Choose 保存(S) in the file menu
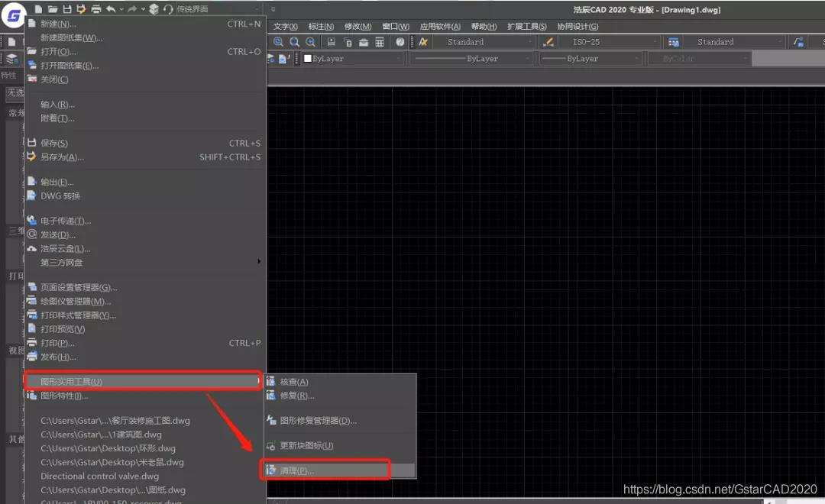The image size is (825, 504). 144,143
